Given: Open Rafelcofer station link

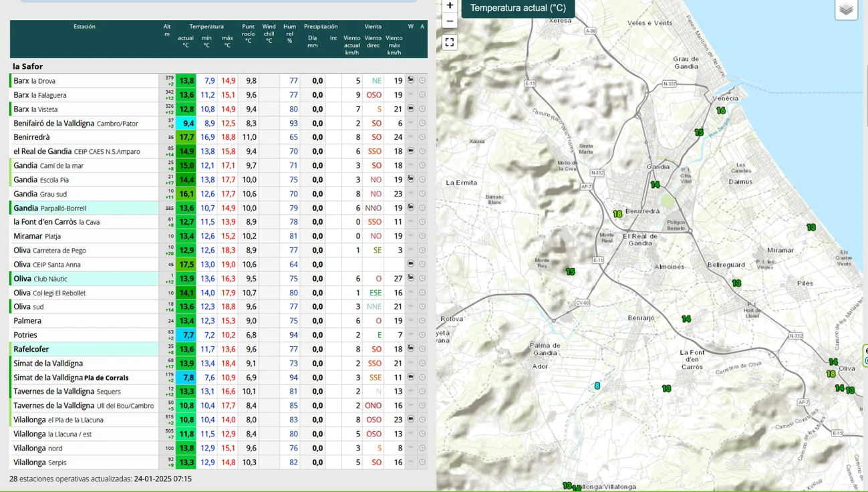Looking at the screenshot, I should coord(31,349).
